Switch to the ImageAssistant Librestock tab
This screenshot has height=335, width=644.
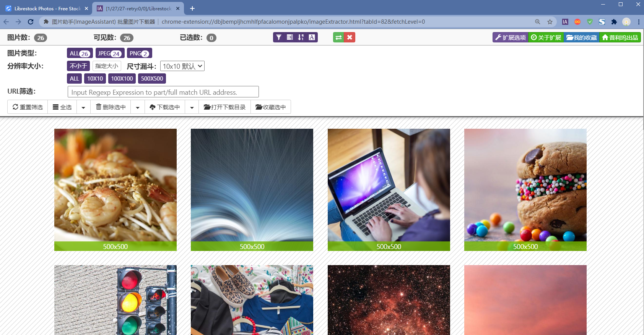(x=138, y=8)
